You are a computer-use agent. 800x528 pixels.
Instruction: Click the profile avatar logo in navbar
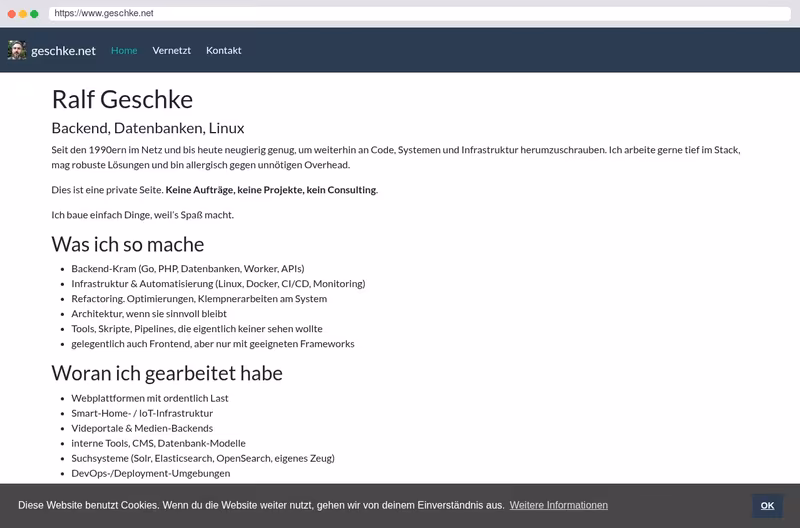tap(17, 50)
